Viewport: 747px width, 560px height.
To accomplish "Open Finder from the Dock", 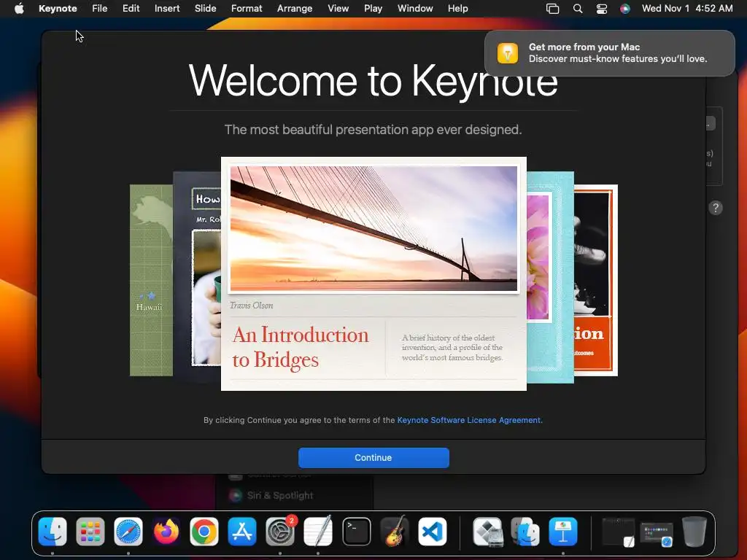I will click(x=53, y=532).
